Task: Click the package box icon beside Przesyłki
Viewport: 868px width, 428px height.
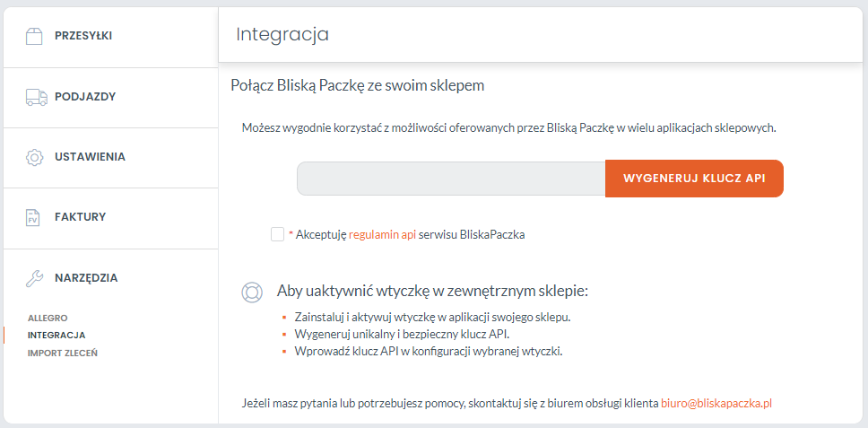Action: pyautogui.click(x=34, y=37)
